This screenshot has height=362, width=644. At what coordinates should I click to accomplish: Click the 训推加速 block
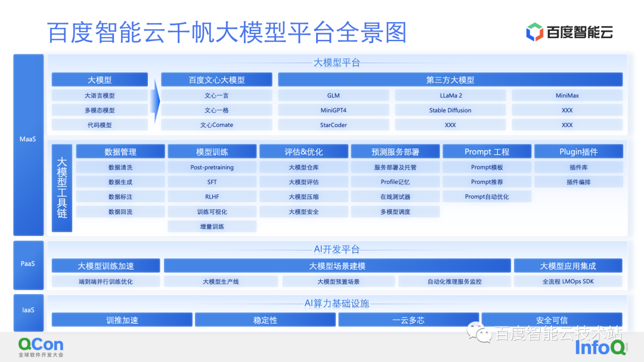(122, 320)
